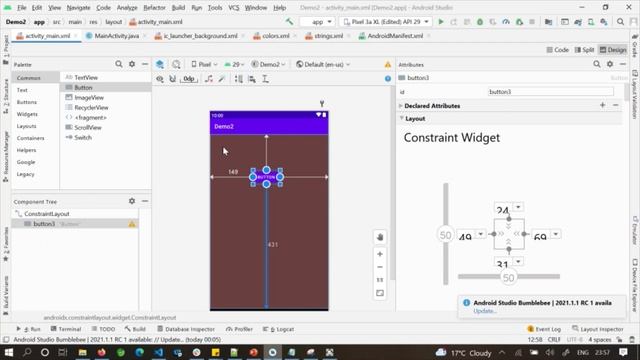Image resolution: width=640 pixels, height=360 pixels.
Task: Click the View Options eye icon
Action: (160, 79)
